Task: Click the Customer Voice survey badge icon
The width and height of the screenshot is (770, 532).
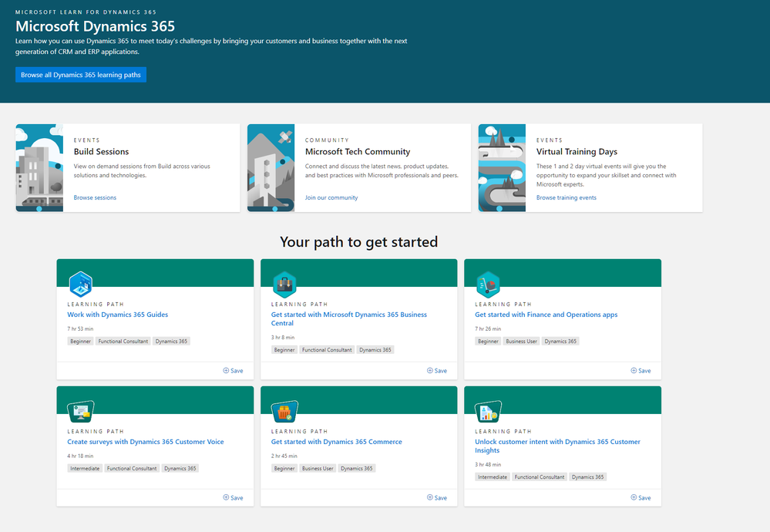Action: pos(80,412)
